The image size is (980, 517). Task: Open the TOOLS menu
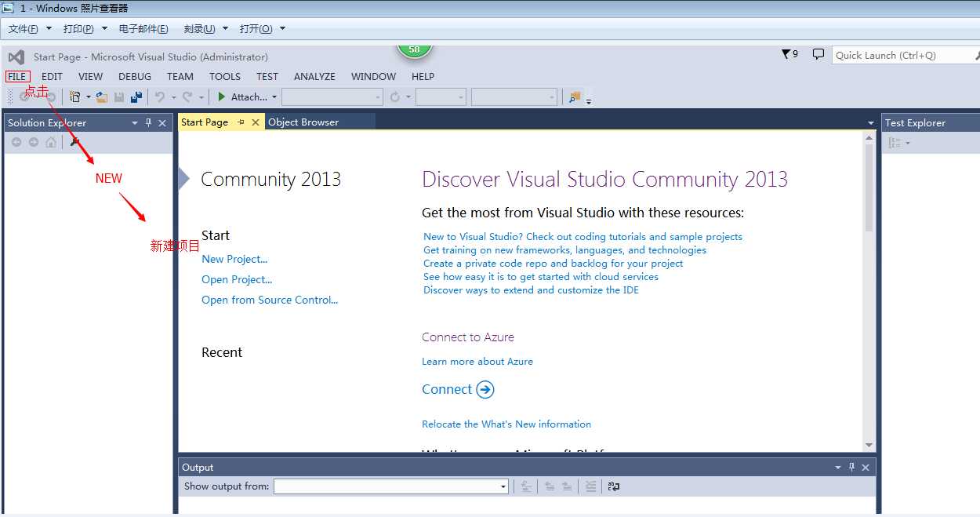point(225,76)
